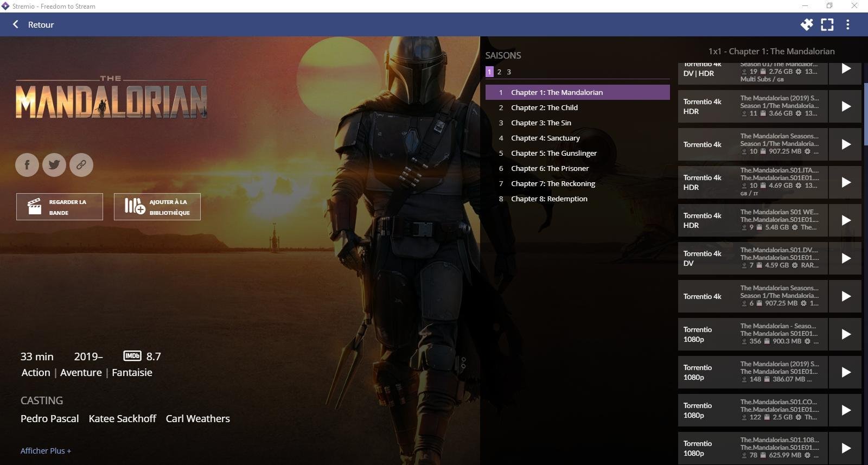Select season 2 tab

499,72
